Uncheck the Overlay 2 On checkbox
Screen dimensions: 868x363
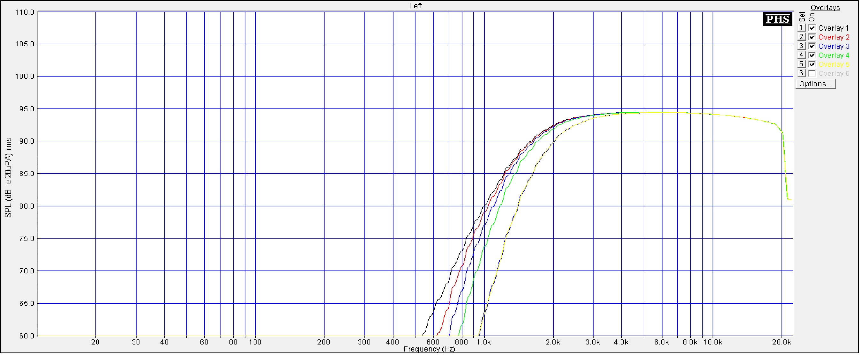(812, 37)
